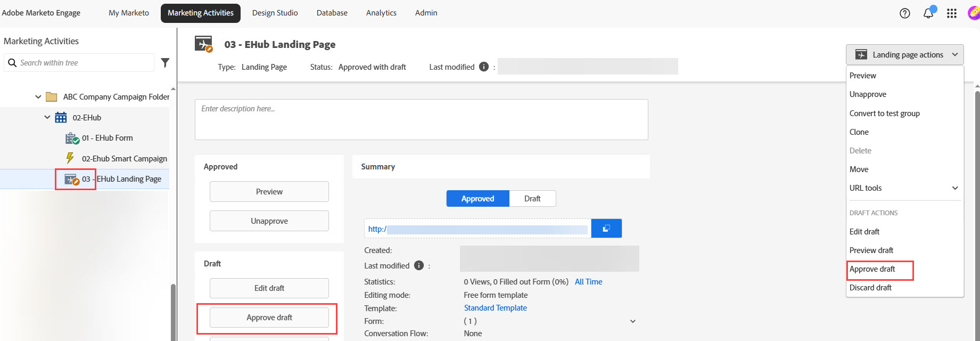The image size is (980, 341).
Task: Collapse the ABC Company Campaign Folder
Action: [x=38, y=97]
